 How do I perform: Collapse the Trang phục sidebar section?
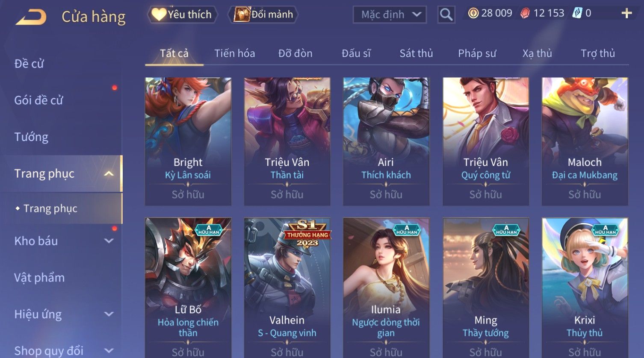(109, 173)
